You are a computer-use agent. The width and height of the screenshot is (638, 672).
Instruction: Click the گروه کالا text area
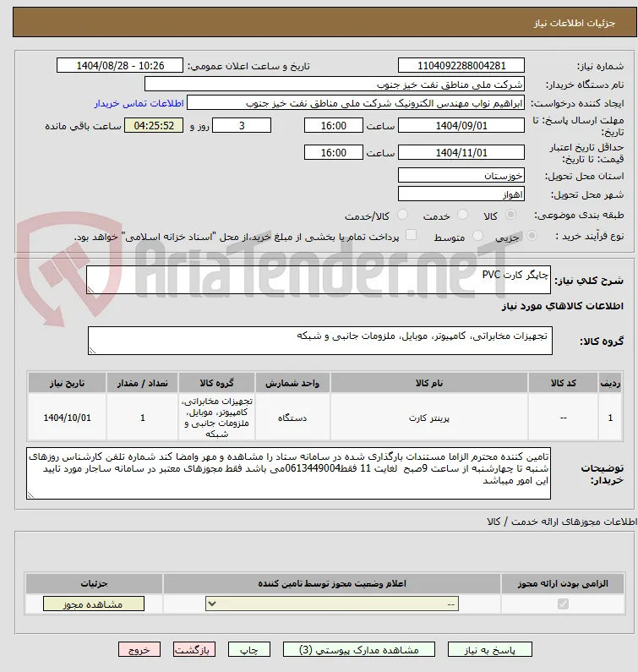[x=320, y=341]
